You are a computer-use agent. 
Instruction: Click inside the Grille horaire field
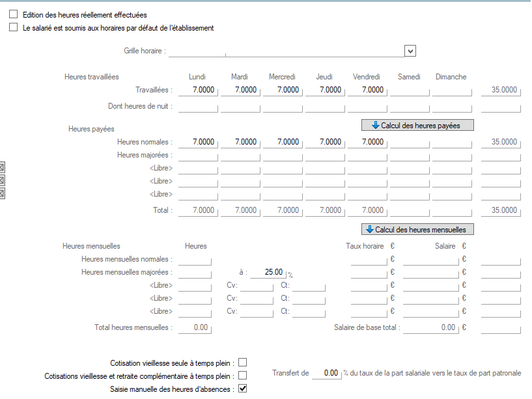click(x=287, y=51)
